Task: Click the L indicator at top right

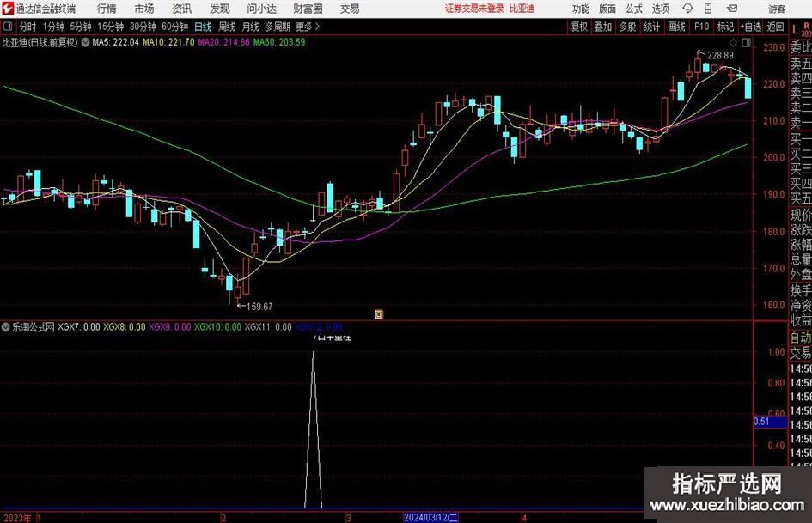Action: (795, 29)
